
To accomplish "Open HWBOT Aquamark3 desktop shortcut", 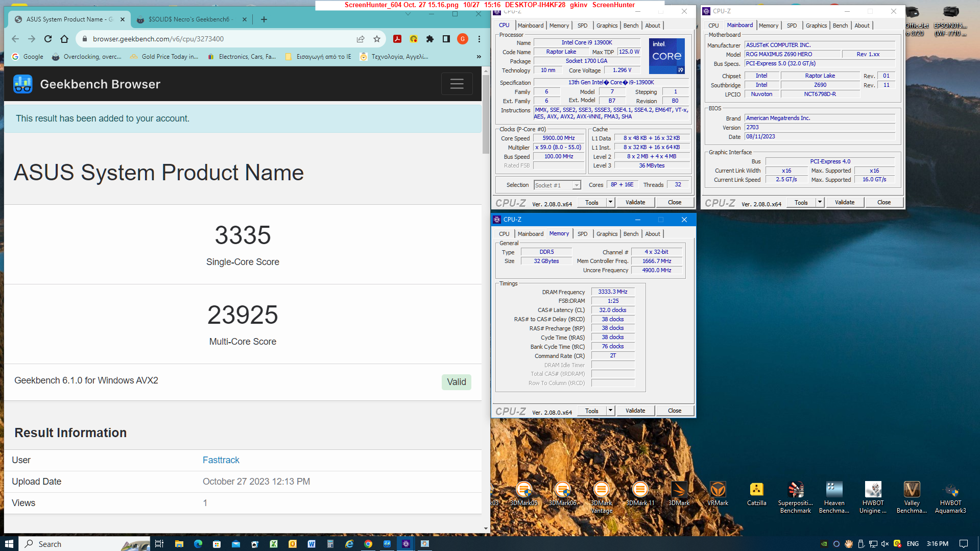I will pyautogui.click(x=950, y=497).
